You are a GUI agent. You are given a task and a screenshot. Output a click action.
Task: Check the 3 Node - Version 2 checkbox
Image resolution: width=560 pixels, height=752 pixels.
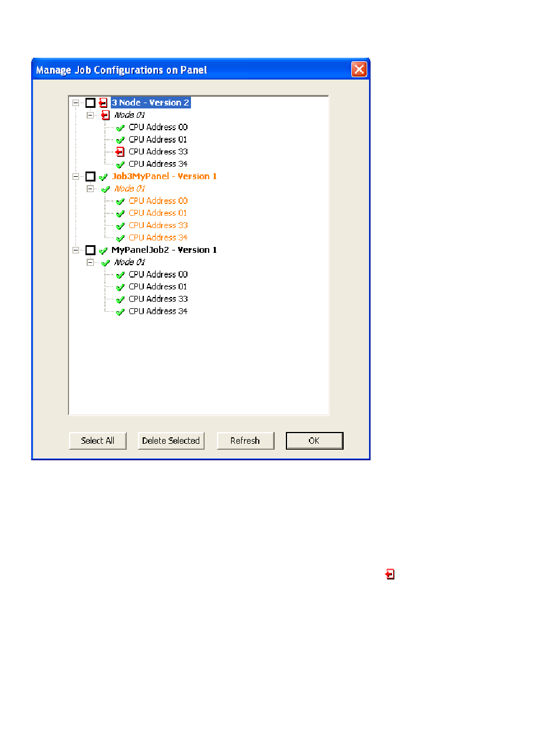[90, 103]
